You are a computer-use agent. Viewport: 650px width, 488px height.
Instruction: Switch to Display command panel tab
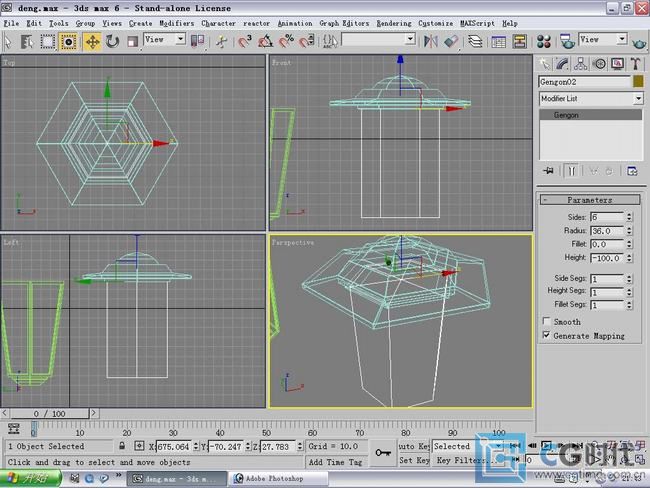tap(617, 64)
